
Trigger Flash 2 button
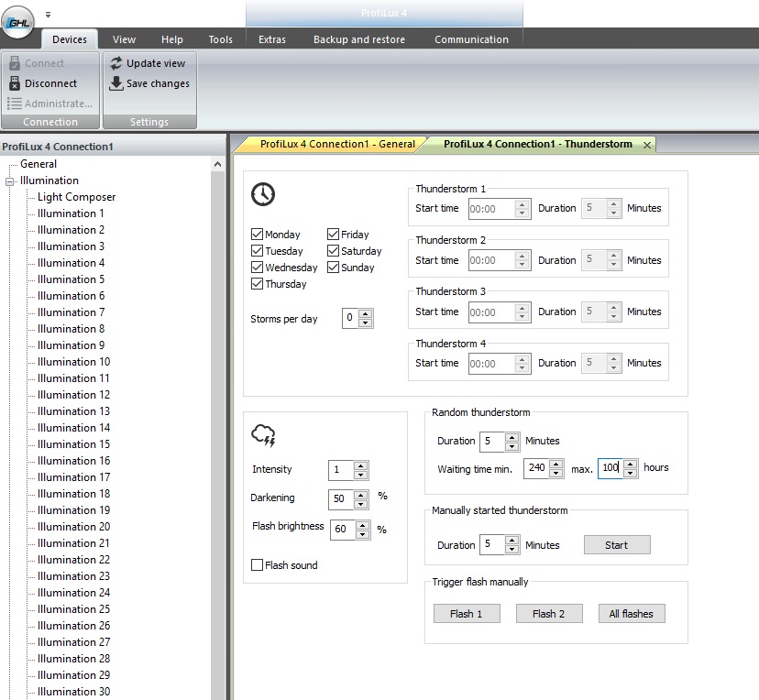[549, 613]
